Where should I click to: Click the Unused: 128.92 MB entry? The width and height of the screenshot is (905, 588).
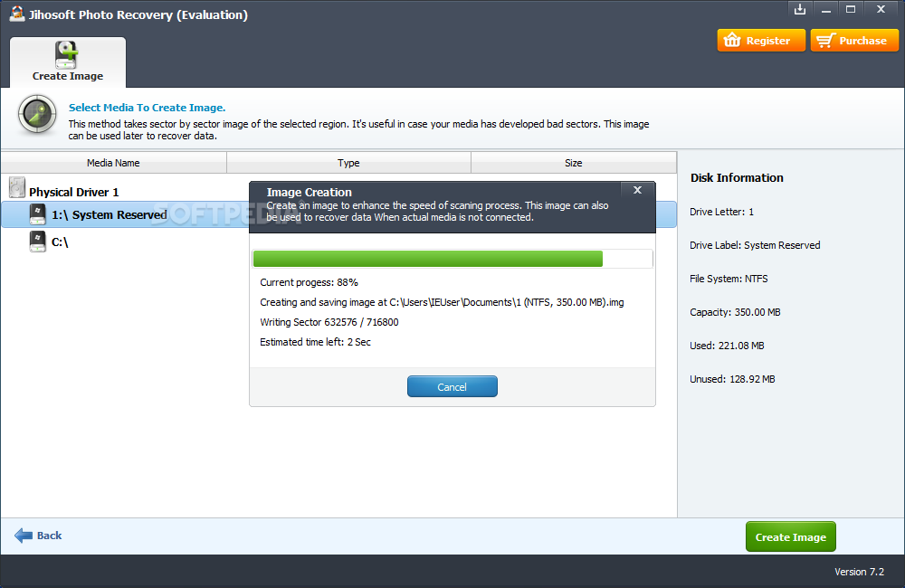[732, 379]
